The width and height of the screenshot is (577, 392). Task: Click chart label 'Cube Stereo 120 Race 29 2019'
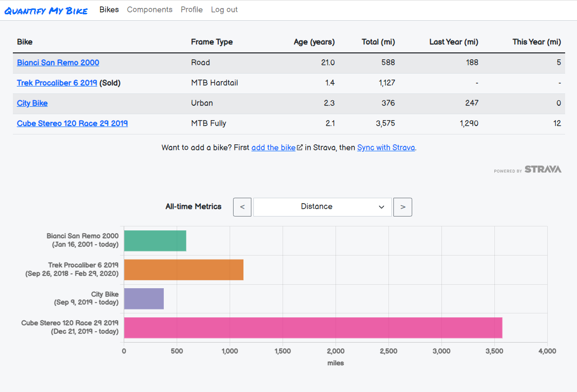tap(70, 323)
